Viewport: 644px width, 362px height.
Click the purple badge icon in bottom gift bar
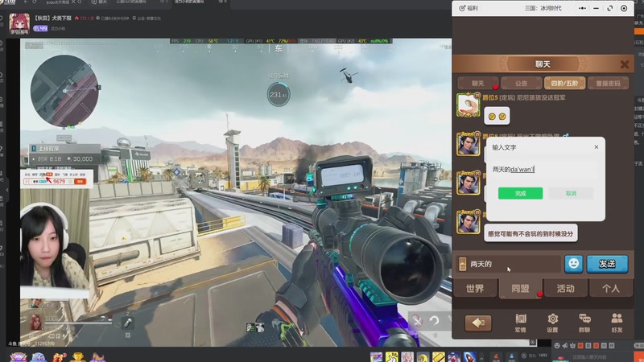[18, 356]
